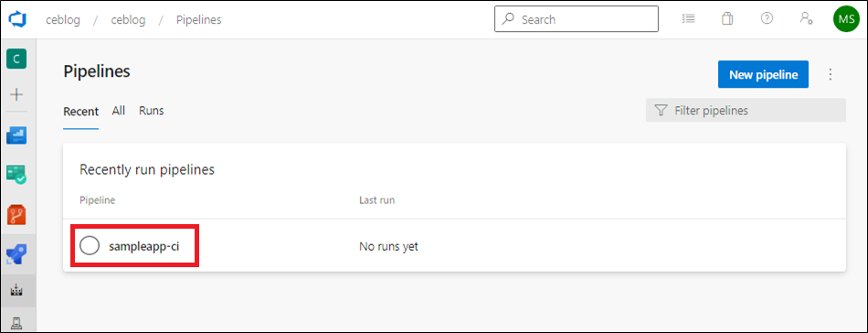This screenshot has height=333, width=868.
Task: Select the Recent tab
Action: pos(80,112)
